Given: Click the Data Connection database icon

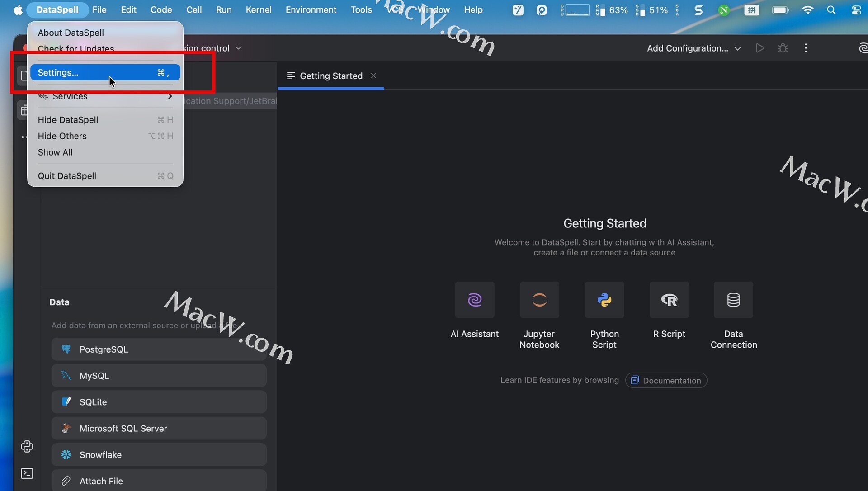Looking at the screenshot, I should coord(733,300).
